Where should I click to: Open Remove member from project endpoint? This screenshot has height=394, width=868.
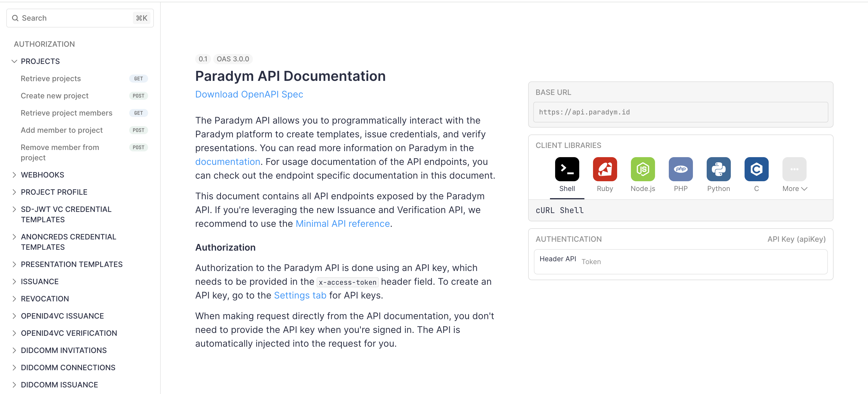click(84, 152)
